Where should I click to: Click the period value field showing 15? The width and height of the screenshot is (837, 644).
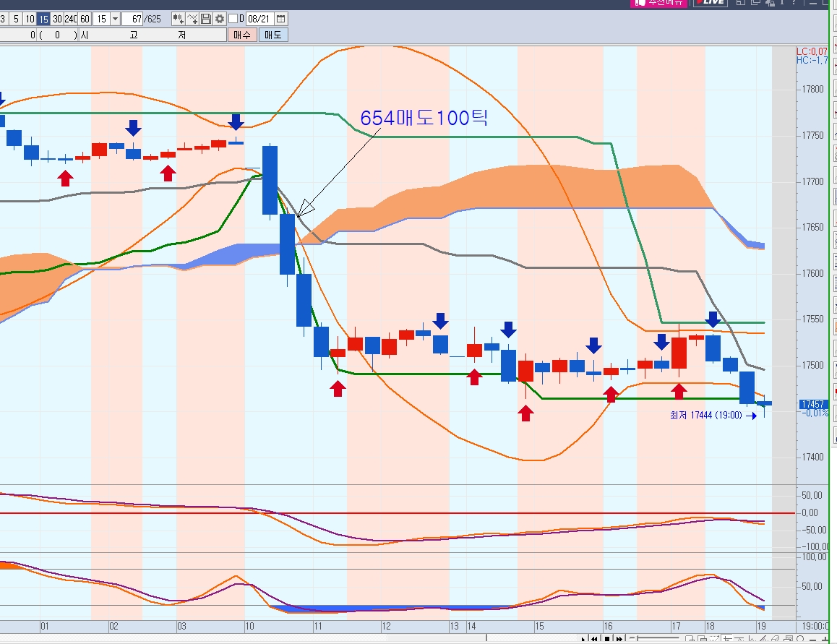click(x=101, y=20)
